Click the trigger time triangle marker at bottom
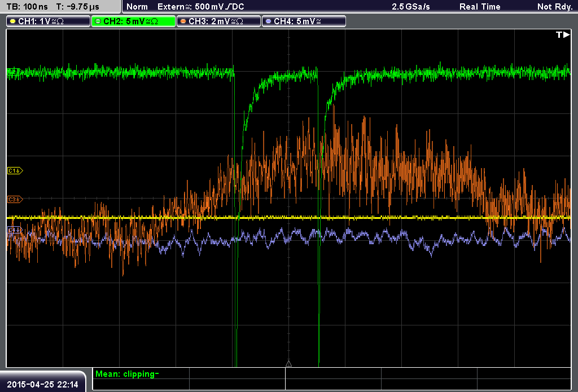 pyautogui.click(x=288, y=364)
